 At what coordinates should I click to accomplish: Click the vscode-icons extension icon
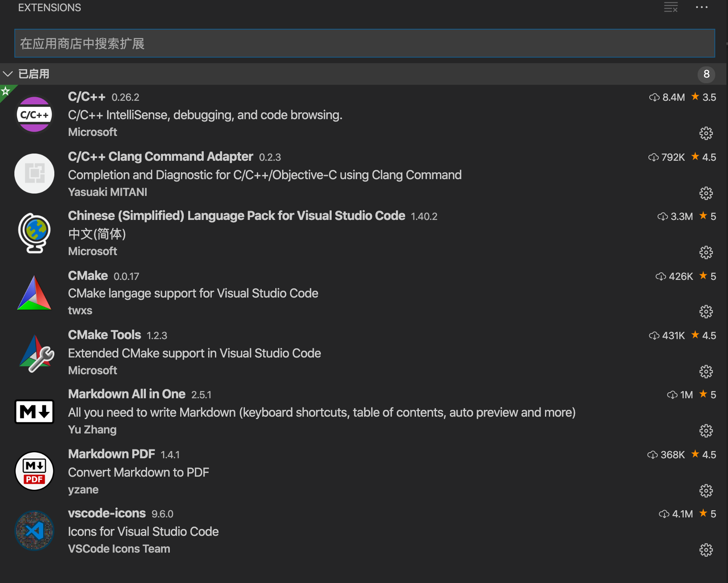34,531
